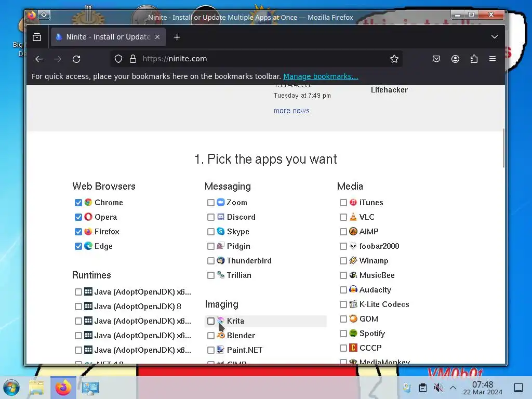The width and height of the screenshot is (532, 399).
Task: Click the Audacity headphones icon
Action: [353, 289]
